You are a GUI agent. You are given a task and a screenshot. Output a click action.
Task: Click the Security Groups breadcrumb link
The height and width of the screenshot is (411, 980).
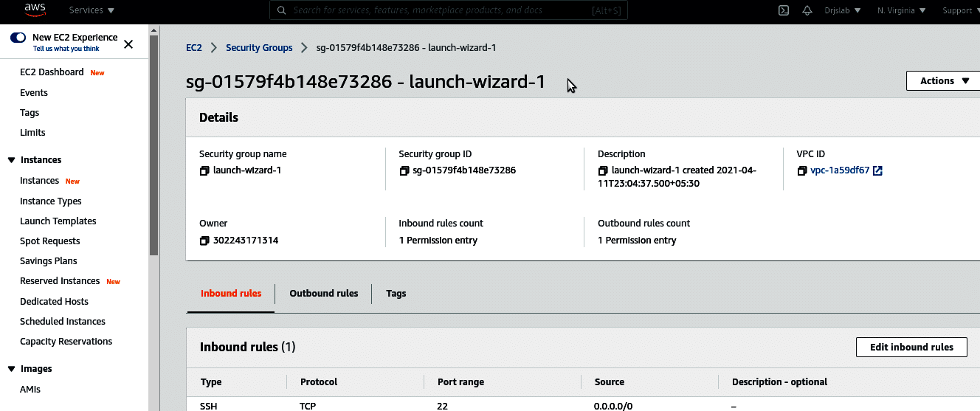259,48
